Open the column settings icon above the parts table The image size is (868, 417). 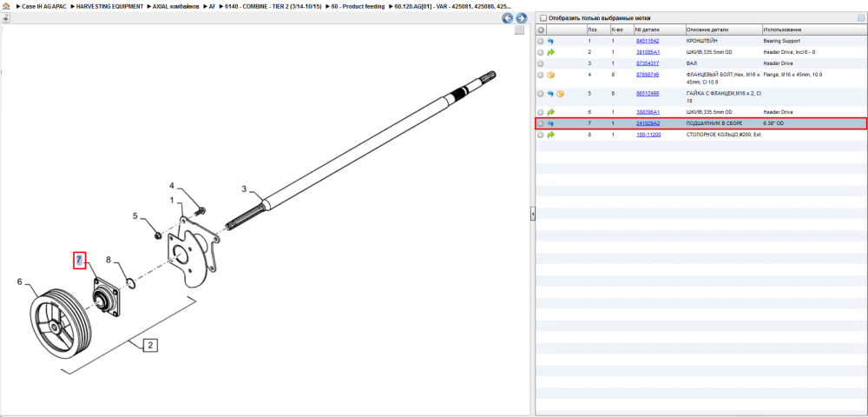pos(861,17)
